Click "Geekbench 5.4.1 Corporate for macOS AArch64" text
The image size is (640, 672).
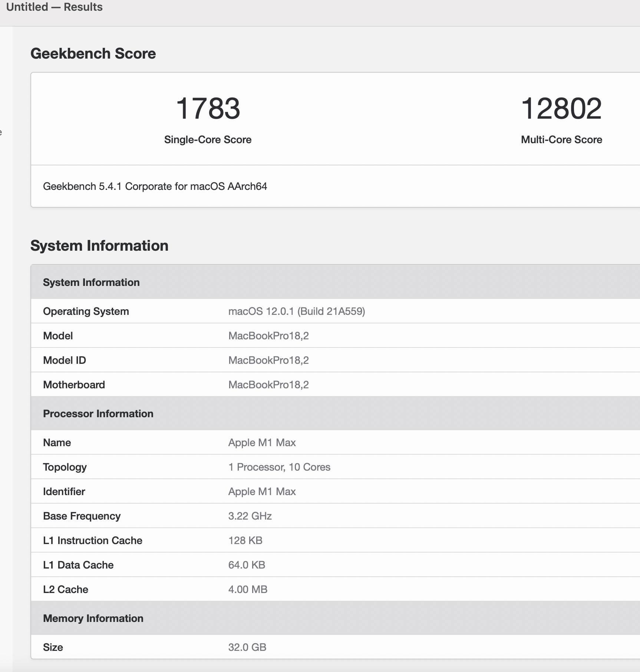point(155,186)
